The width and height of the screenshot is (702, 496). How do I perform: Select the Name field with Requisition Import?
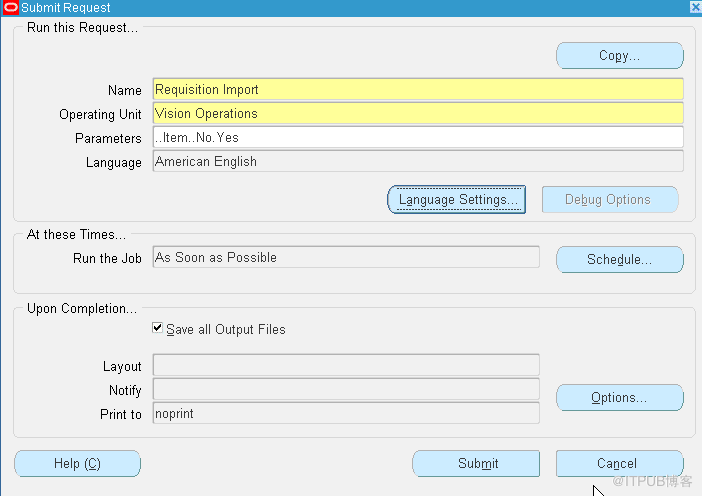[417, 90]
